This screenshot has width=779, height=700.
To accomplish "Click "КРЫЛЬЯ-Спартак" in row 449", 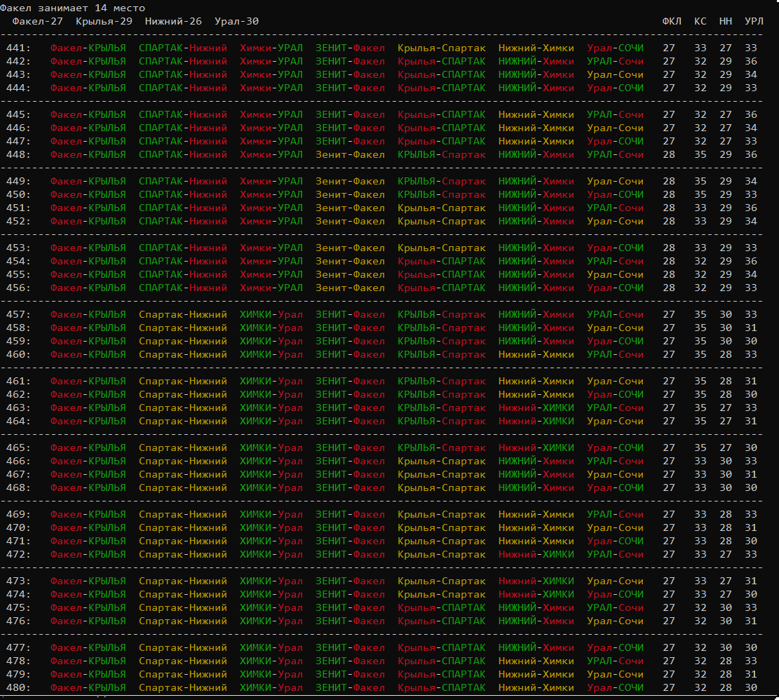I will [x=442, y=182].
